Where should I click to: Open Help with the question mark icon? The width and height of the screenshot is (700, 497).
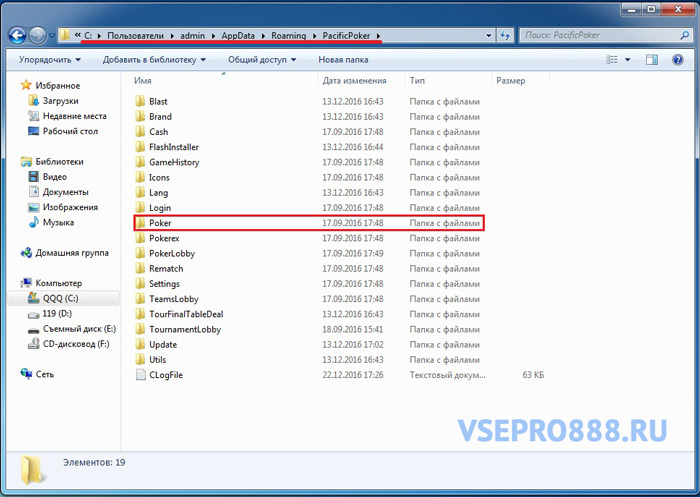pyautogui.click(x=678, y=59)
